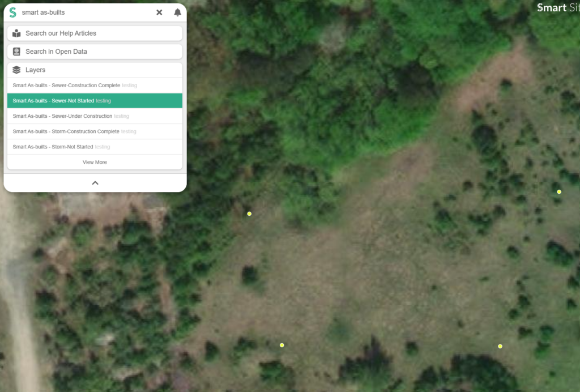Expand more layers via View More
Image resolution: width=580 pixels, height=392 pixels.
coord(95,162)
